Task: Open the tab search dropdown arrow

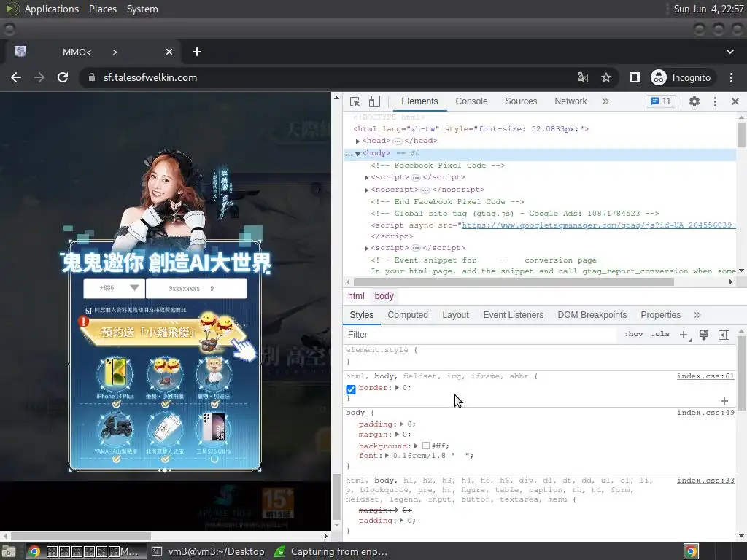Action: [729, 52]
